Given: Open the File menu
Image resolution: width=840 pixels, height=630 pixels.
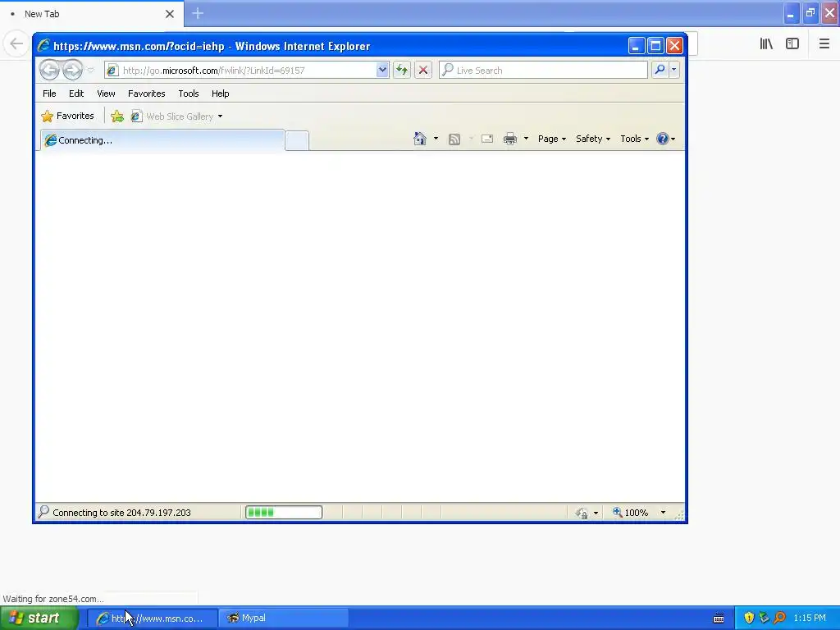Looking at the screenshot, I should [x=49, y=94].
